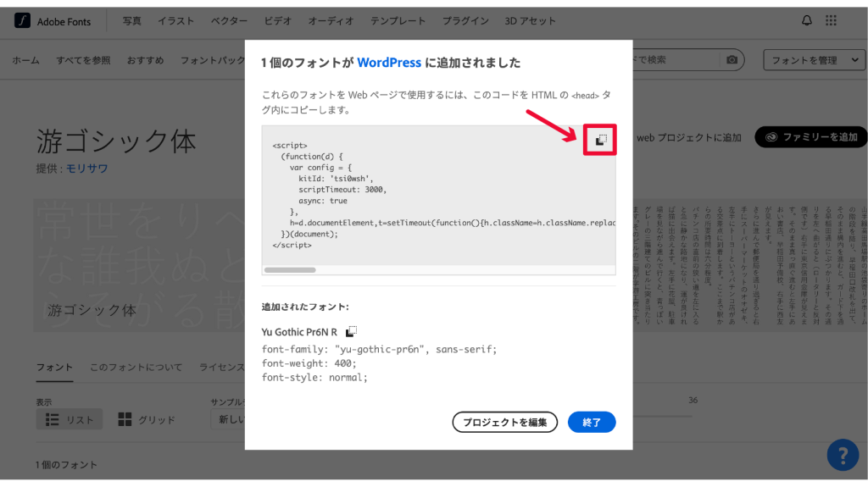Open the notifications bell
This screenshot has height=487, width=868.
807,20
